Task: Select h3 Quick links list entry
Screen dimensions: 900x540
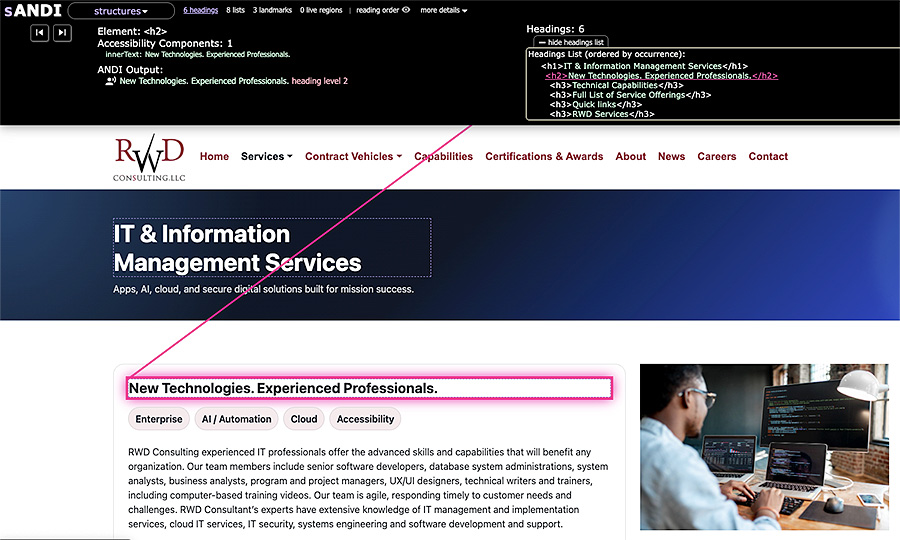Action: click(595, 105)
